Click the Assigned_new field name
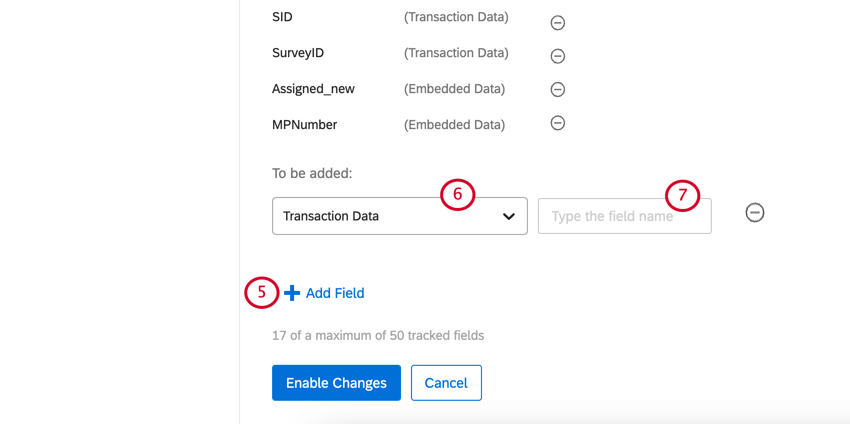 click(x=313, y=89)
